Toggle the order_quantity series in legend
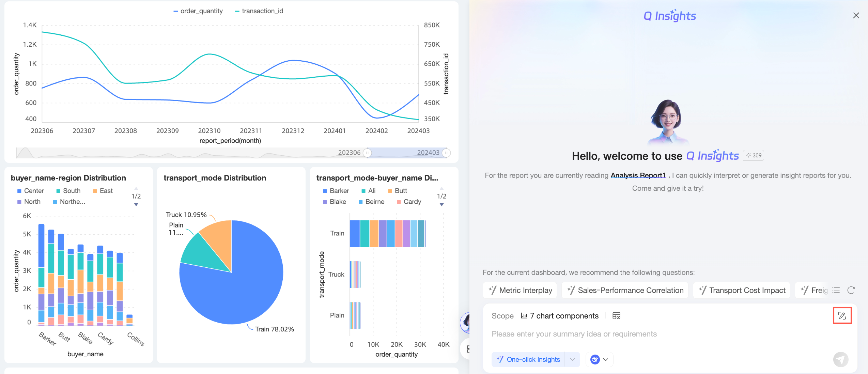This screenshot has width=868, height=374. click(x=198, y=11)
